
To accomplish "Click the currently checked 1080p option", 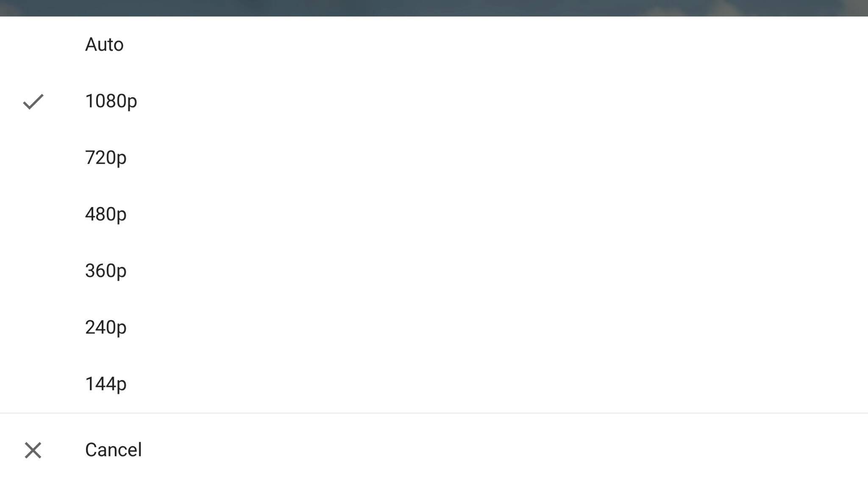I will click(x=434, y=101).
